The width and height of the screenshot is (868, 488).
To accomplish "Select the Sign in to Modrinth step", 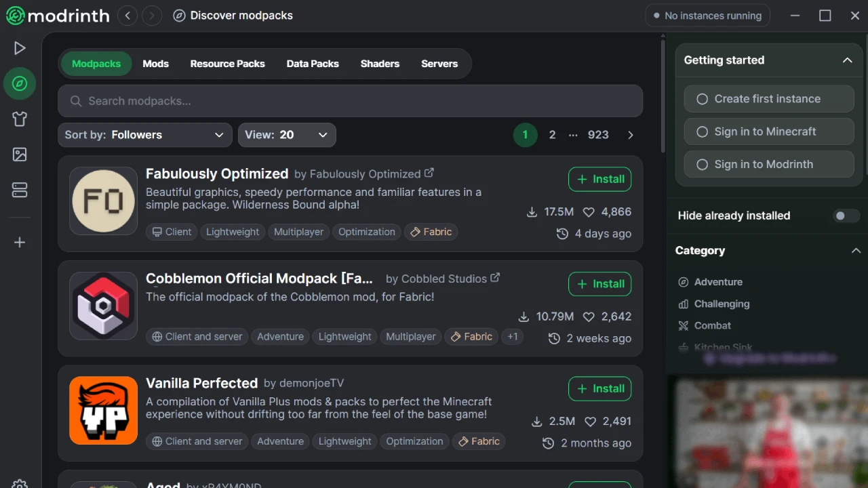I will [769, 164].
